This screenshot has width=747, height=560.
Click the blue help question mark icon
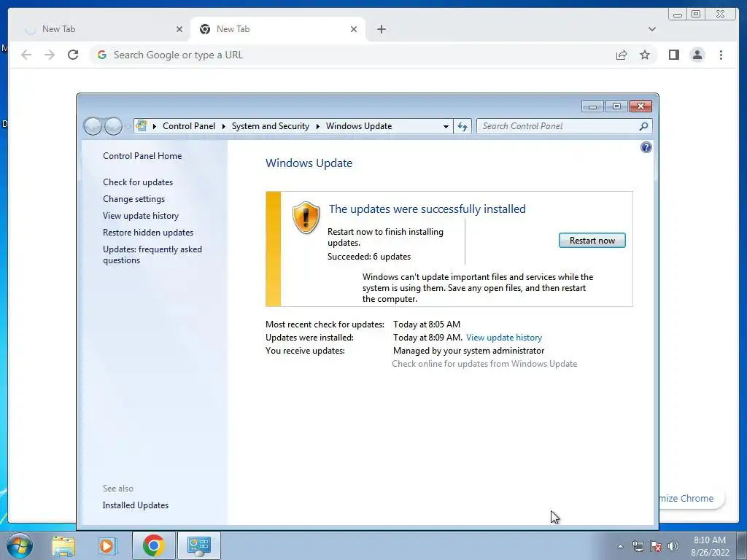646,147
